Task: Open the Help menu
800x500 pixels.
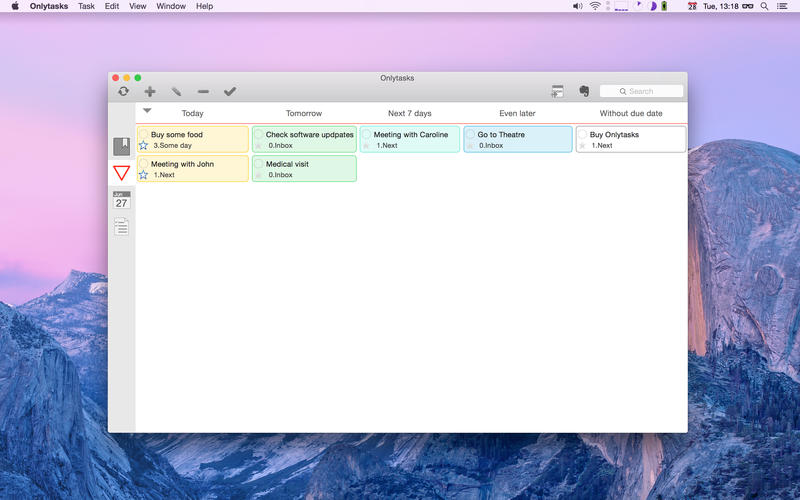Action: [205, 6]
